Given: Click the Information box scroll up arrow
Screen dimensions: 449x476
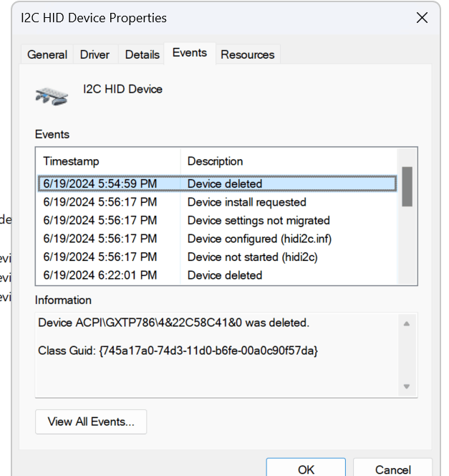Looking at the screenshot, I should [407, 323].
